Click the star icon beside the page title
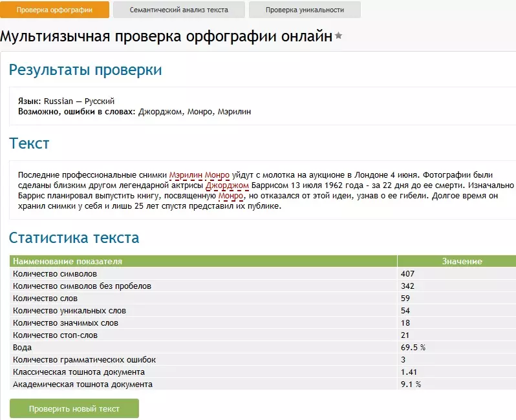Image resolution: width=516 pixels, height=420 pixels. point(338,36)
